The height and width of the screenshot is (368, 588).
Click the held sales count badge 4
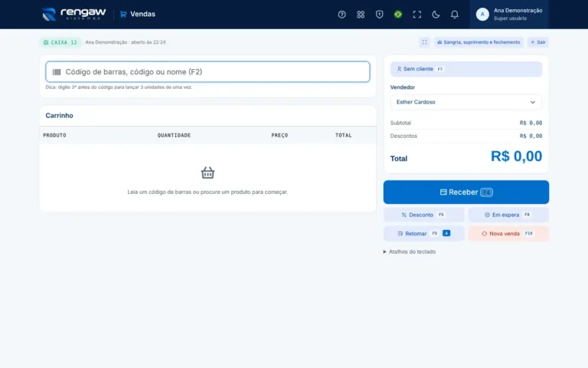pyautogui.click(x=446, y=233)
